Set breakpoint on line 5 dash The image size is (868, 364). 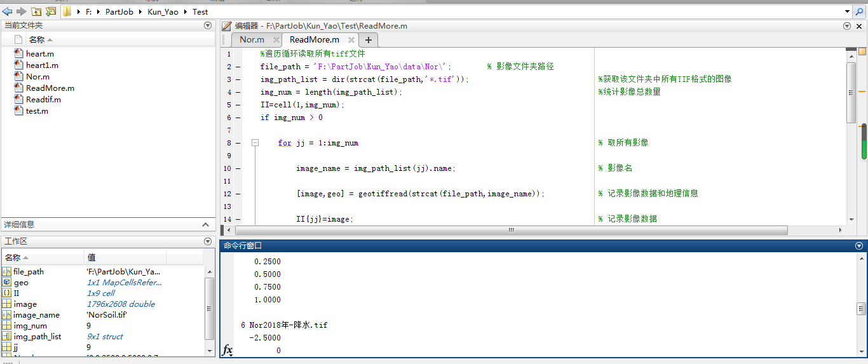click(238, 105)
